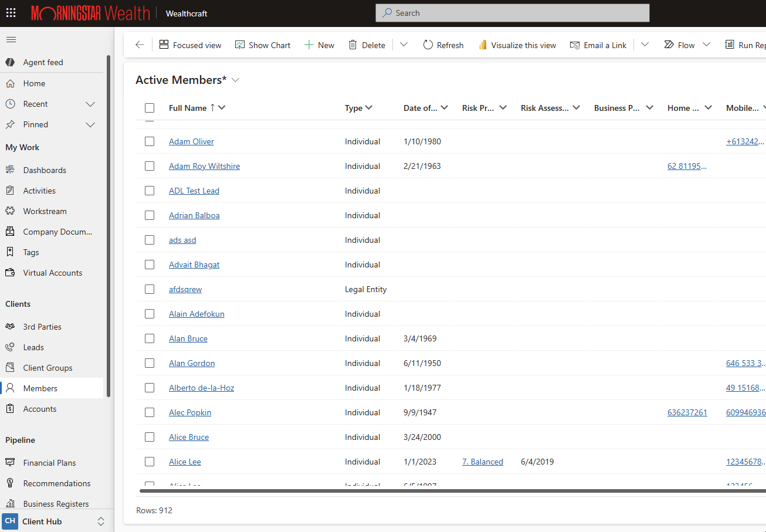Sort by the Full Name column header
Screen dimensions: 766x532
point(188,108)
